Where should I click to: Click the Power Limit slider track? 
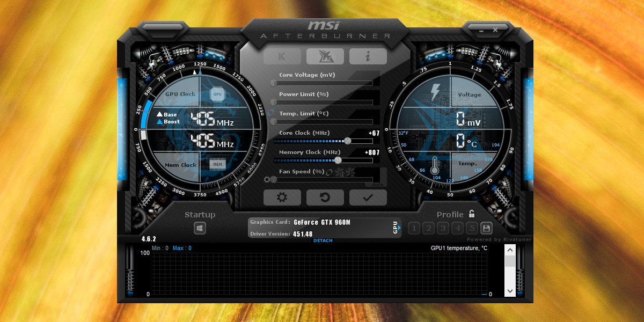coord(323,103)
